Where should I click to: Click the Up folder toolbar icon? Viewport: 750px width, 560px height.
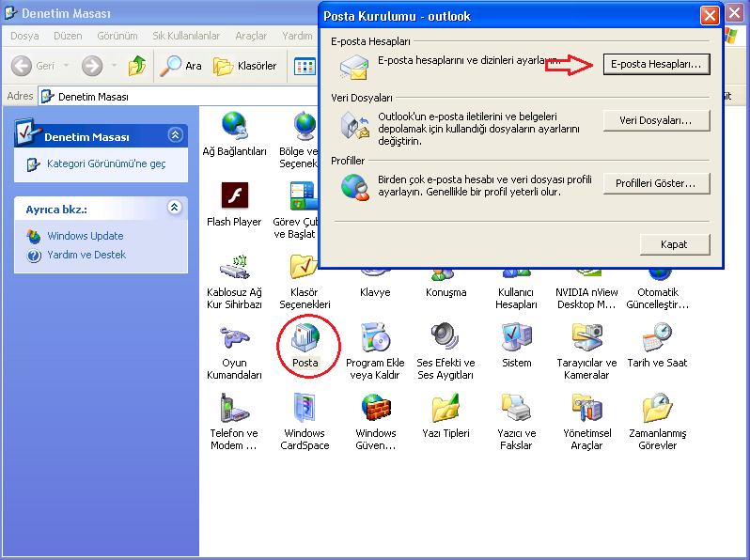(137, 66)
